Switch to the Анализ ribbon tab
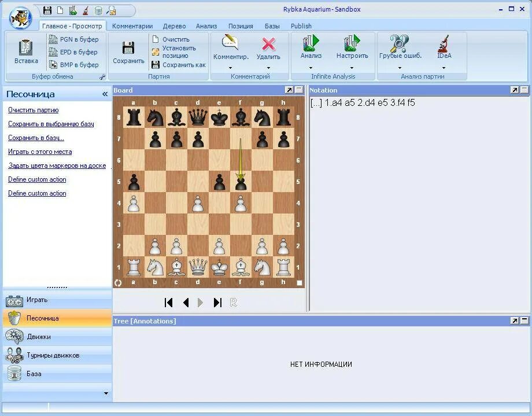The width and height of the screenshot is (532, 416). (206, 26)
